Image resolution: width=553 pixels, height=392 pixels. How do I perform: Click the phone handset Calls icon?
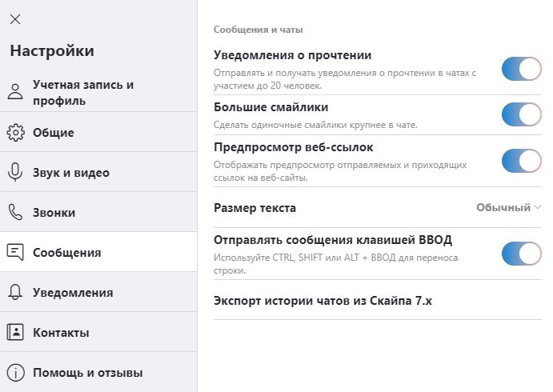tap(15, 212)
